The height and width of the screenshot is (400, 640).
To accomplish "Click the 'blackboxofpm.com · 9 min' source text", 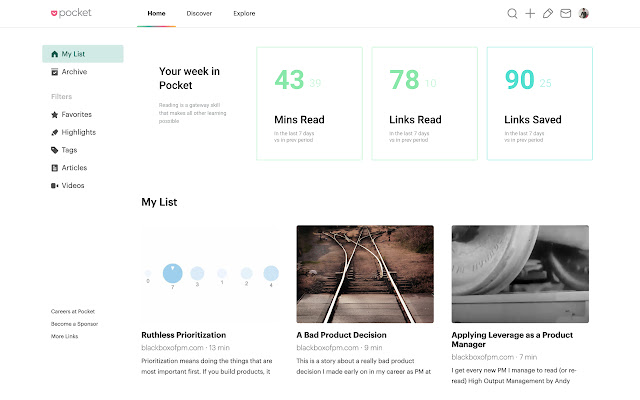I will 339,348.
